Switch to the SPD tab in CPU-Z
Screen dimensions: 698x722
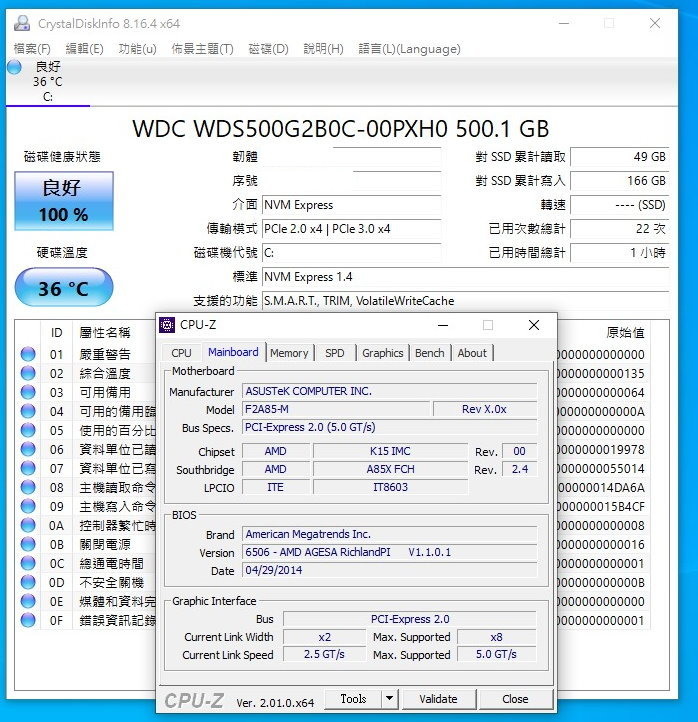335,353
